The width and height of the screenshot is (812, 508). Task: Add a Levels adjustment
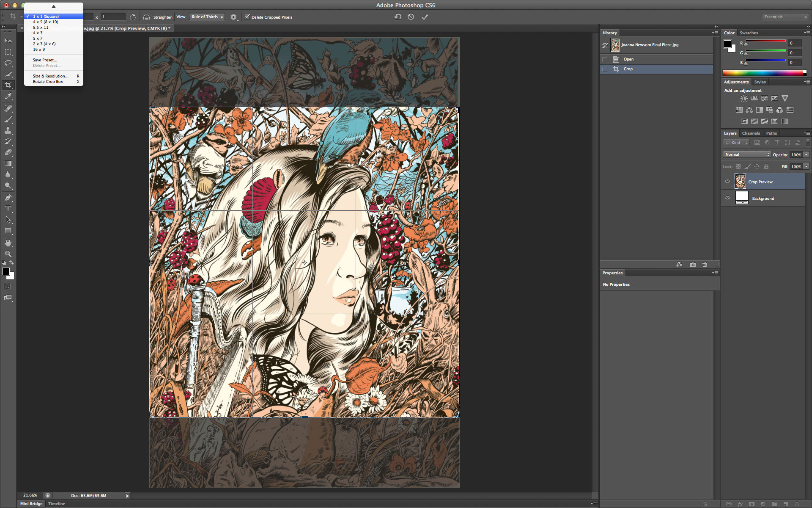coord(754,98)
